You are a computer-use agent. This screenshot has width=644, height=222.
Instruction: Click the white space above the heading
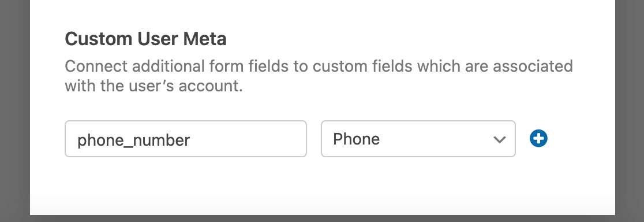click(322, 13)
